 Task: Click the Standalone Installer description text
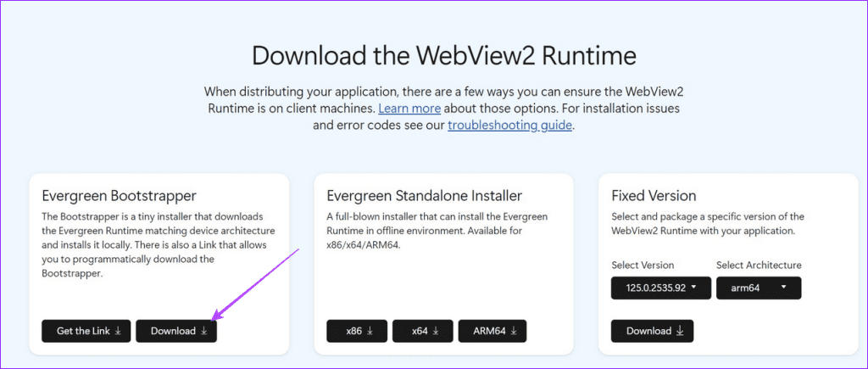[432, 231]
